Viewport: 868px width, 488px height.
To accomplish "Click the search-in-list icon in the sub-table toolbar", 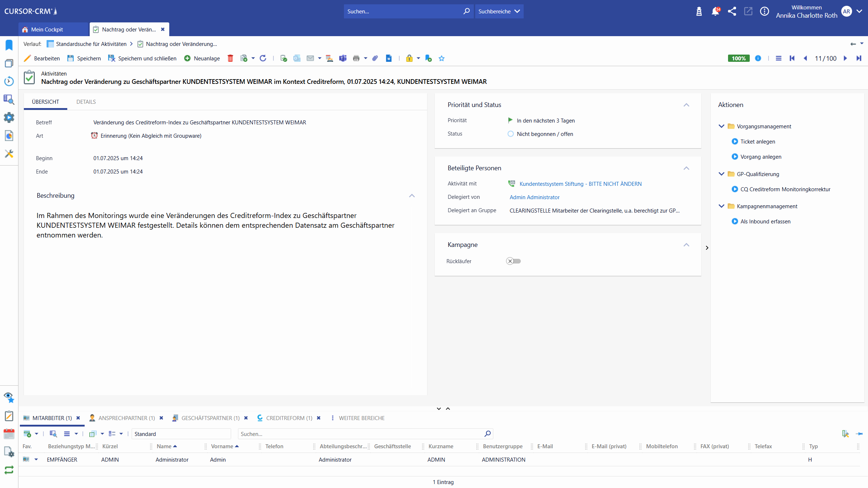I will [54, 434].
